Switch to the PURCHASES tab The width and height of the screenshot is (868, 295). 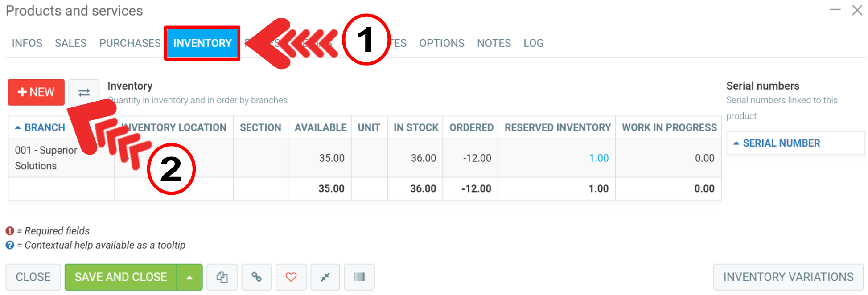pyautogui.click(x=130, y=43)
